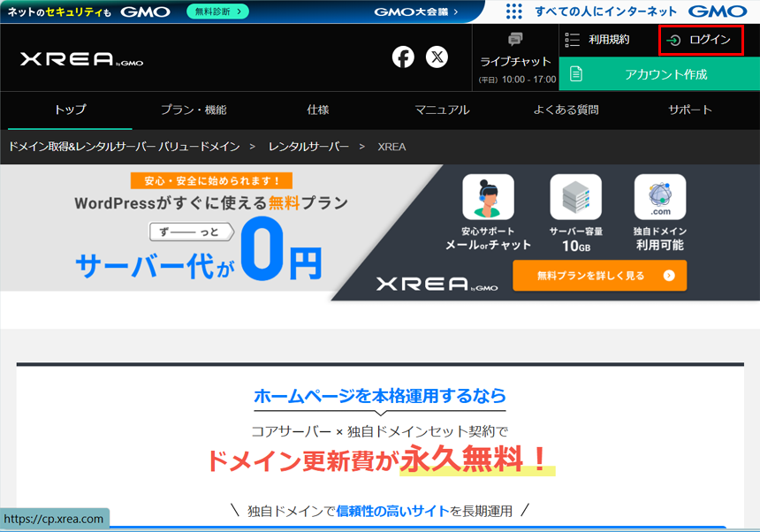Open the Facebook icon link
Viewport: 760px width, 532px height.
coord(403,57)
